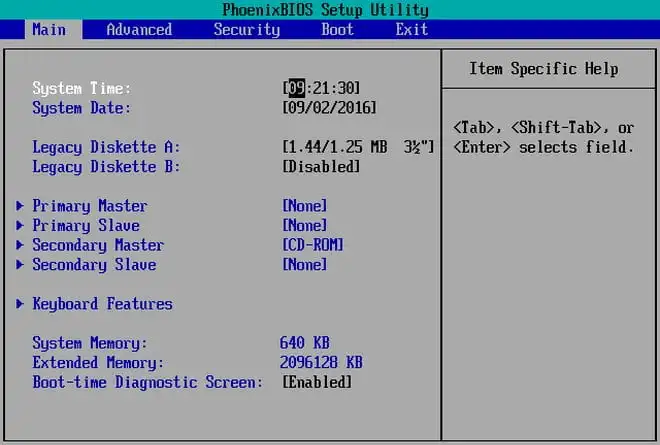Expand Secondary Slave submenu arrow
The image size is (660, 445).
point(20,265)
